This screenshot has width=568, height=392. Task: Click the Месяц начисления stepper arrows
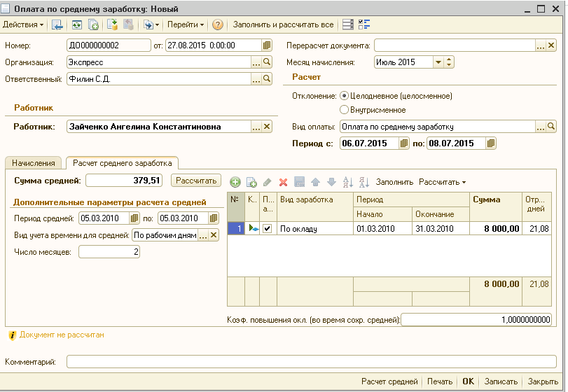[x=449, y=62]
